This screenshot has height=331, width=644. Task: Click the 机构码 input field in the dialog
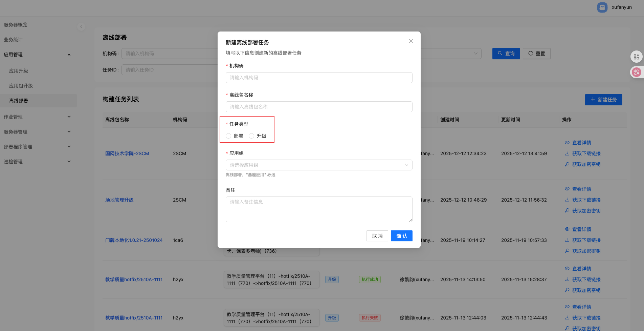click(319, 78)
